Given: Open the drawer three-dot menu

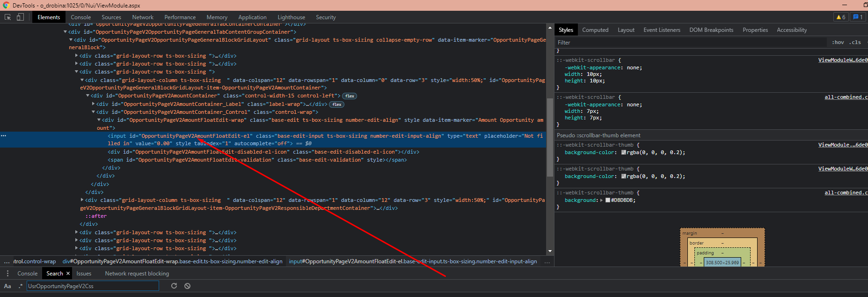Looking at the screenshot, I should pyautogui.click(x=7, y=274).
